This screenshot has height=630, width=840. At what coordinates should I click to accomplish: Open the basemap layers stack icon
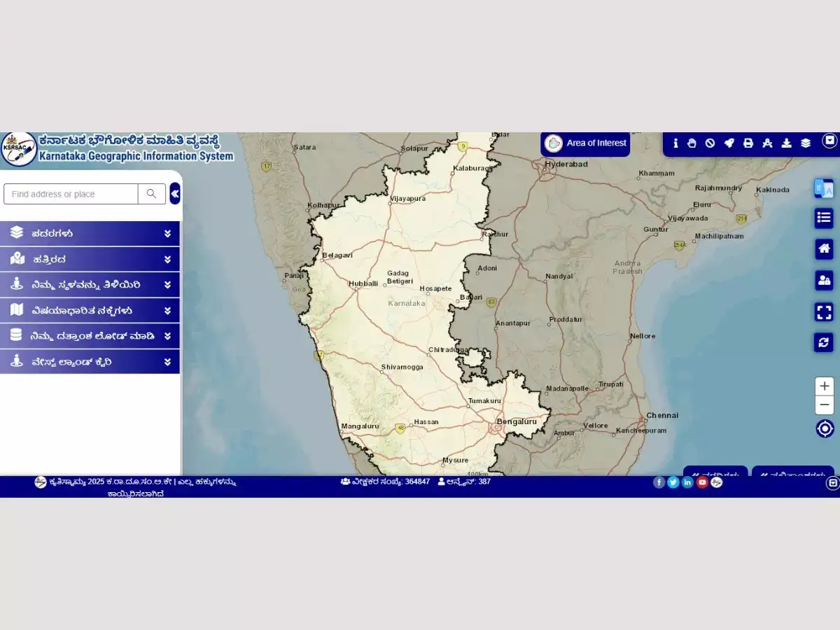click(806, 143)
